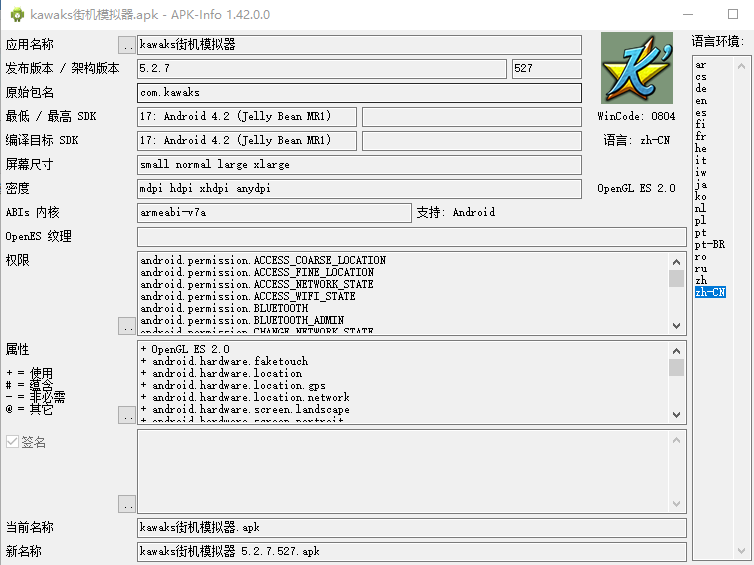Open the permissions list details button

tap(126, 326)
